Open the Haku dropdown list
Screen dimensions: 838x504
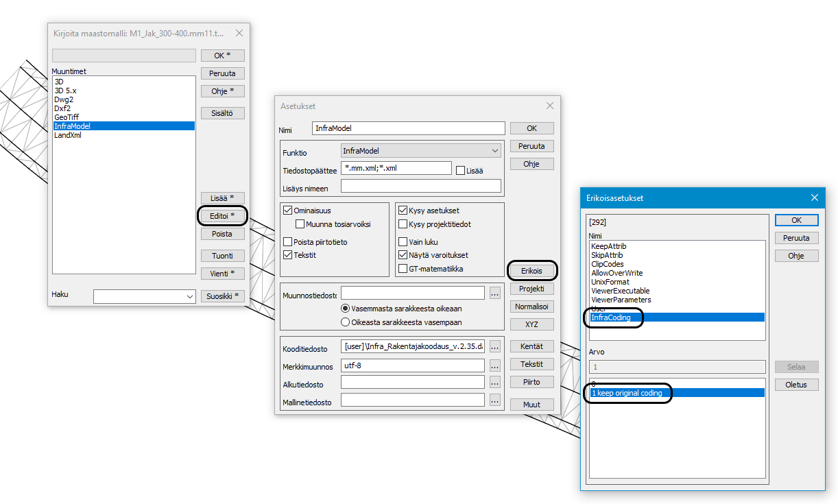pyautogui.click(x=190, y=297)
